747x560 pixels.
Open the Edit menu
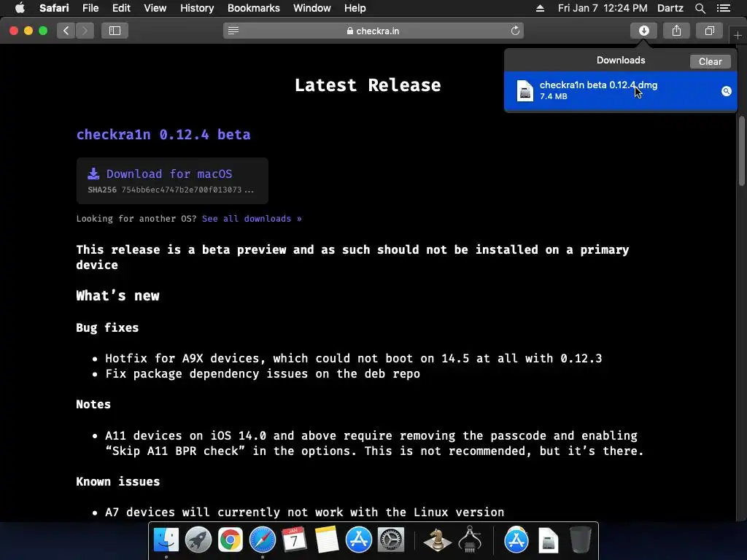pos(121,8)
